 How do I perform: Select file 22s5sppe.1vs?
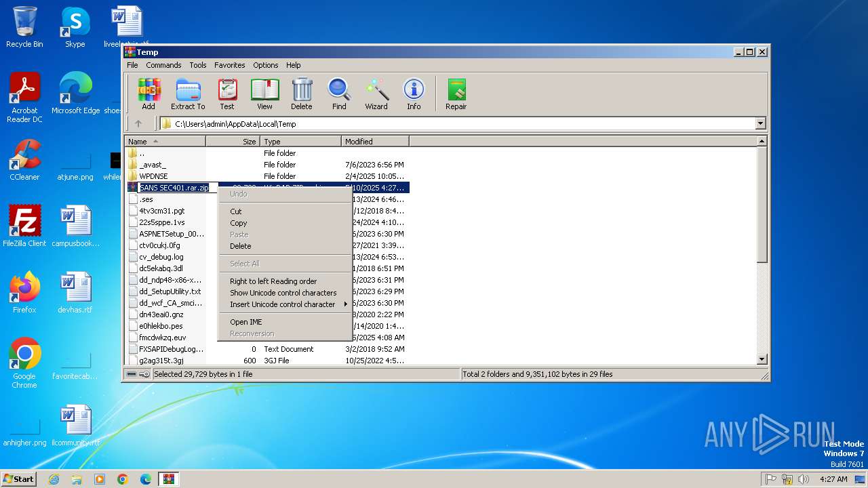click(x=161, y=222)
